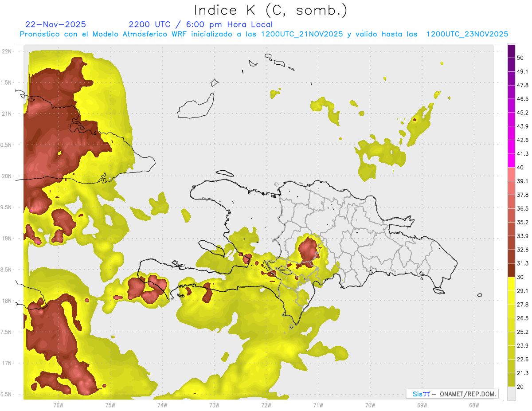The width and height of the screenshot is (532, 411).
Task: Click the "72W" longitude label
Action: (x=266, y=405)
